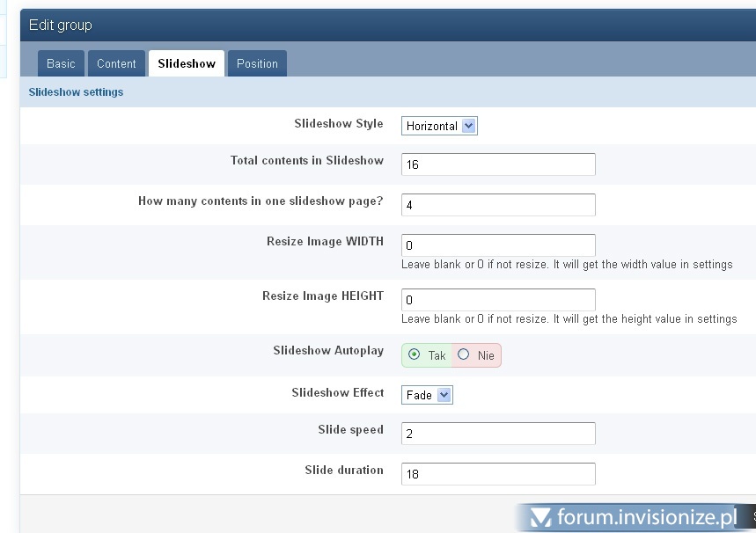Screen dimensions: 756x533
Task: Click the Total contents in Slideshow field
Action: 498,164
